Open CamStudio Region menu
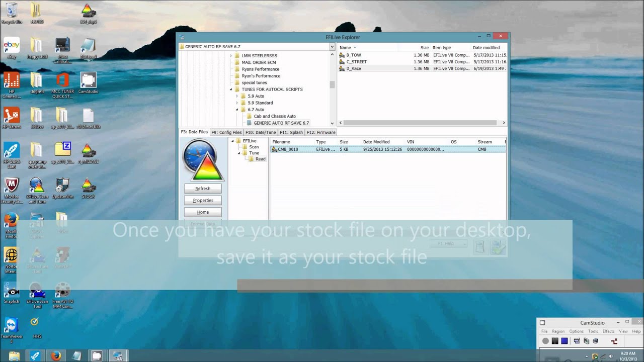Viewport: 644px width, 362px height. (x=558, y=331)
